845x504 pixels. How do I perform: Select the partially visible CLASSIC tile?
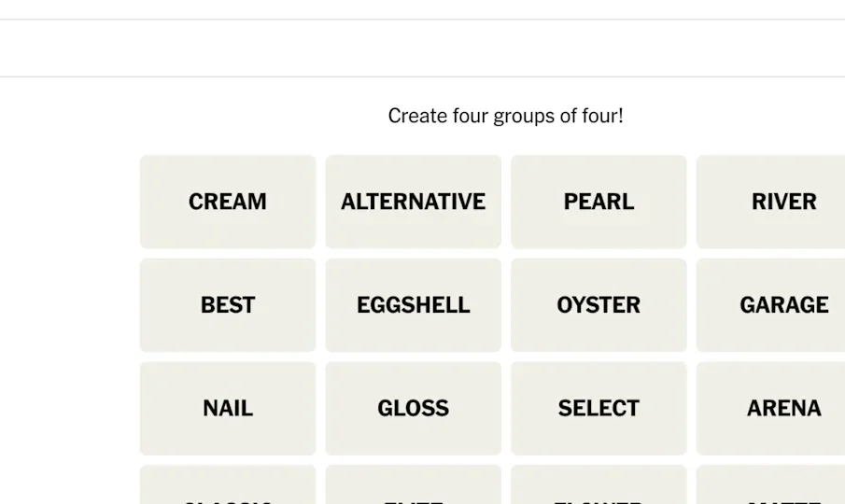coord(228,487)
